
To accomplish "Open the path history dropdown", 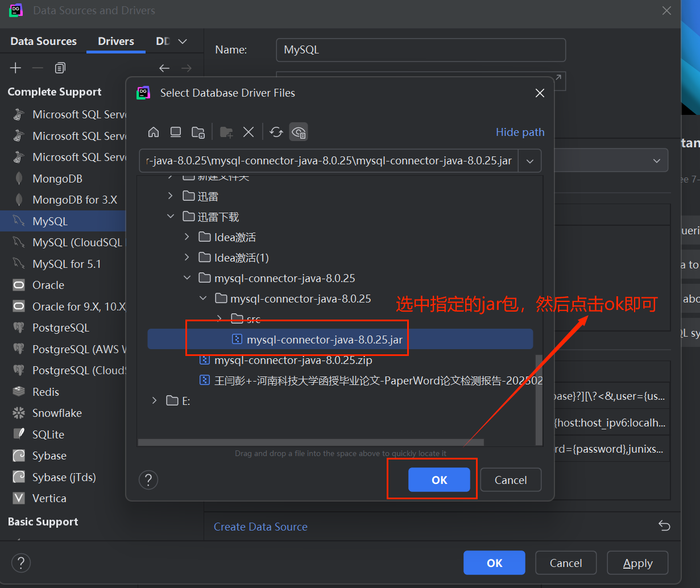I will (529, 161).
